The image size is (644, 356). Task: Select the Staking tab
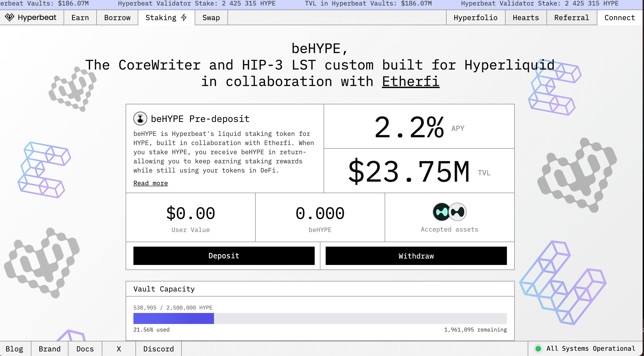(166, 17)
